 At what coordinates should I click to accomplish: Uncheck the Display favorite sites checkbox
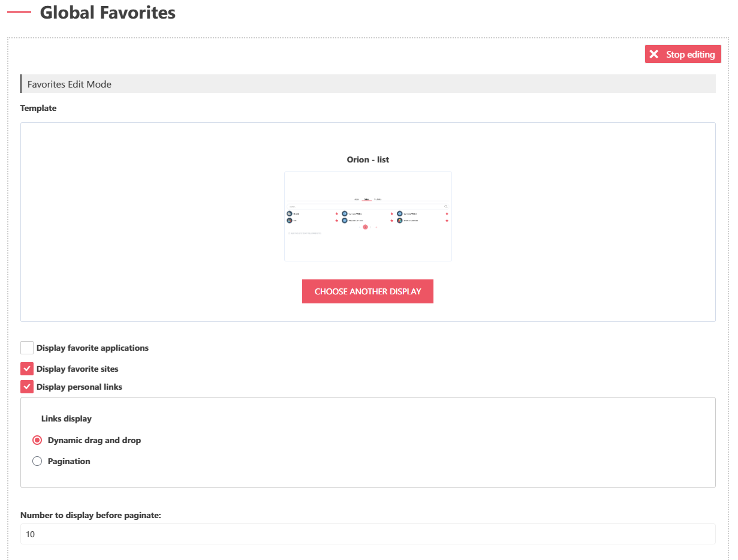27,369
